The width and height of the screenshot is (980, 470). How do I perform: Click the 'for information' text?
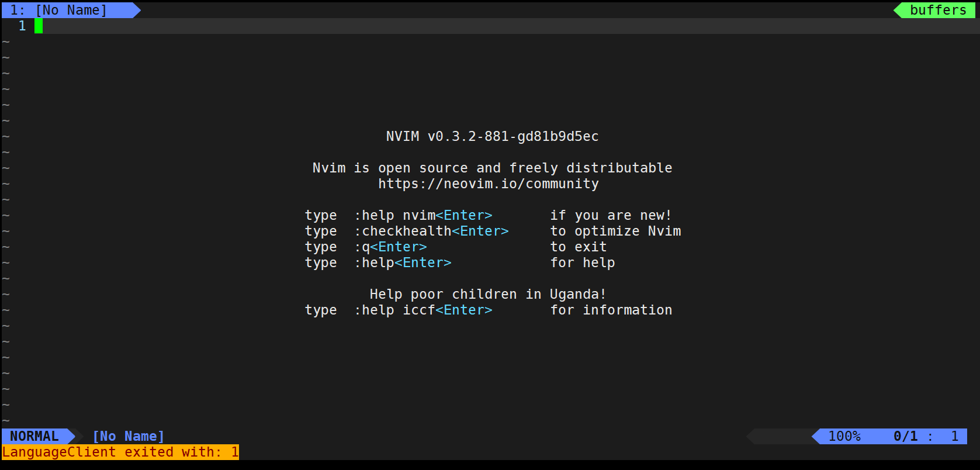[611, 310]
